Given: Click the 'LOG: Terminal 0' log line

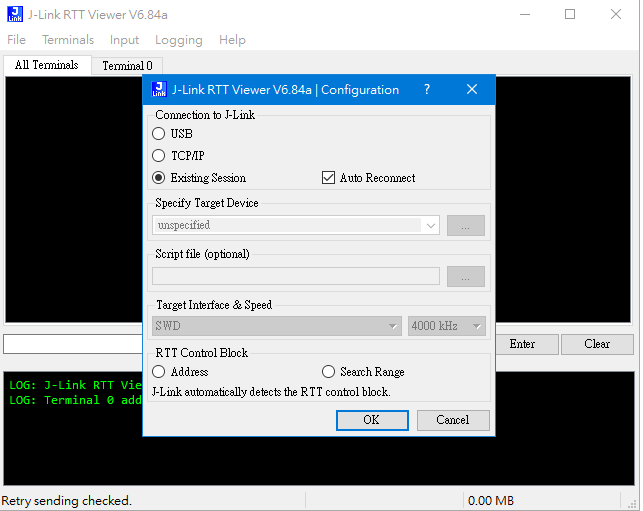Looking at the screenshot, I should point(75,400).
